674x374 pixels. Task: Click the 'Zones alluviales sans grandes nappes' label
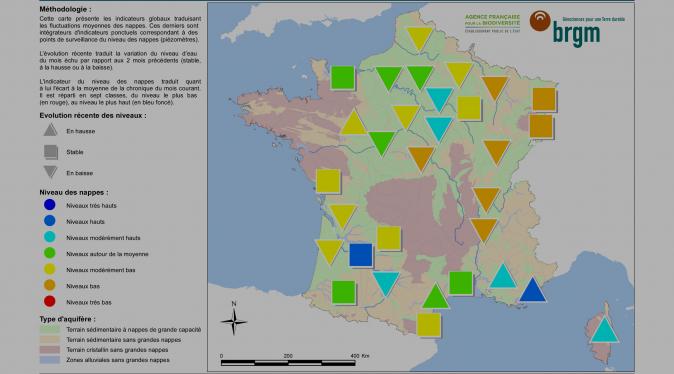coord(118,360)
